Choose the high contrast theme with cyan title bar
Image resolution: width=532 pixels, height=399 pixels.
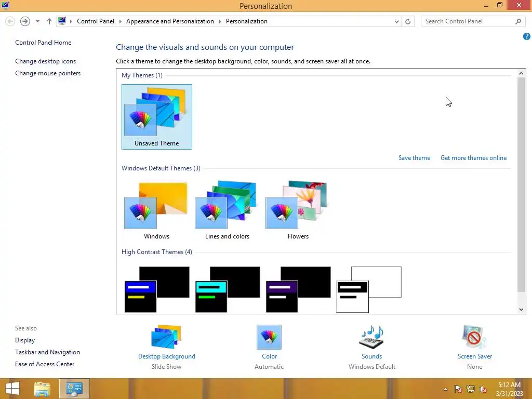228,289
